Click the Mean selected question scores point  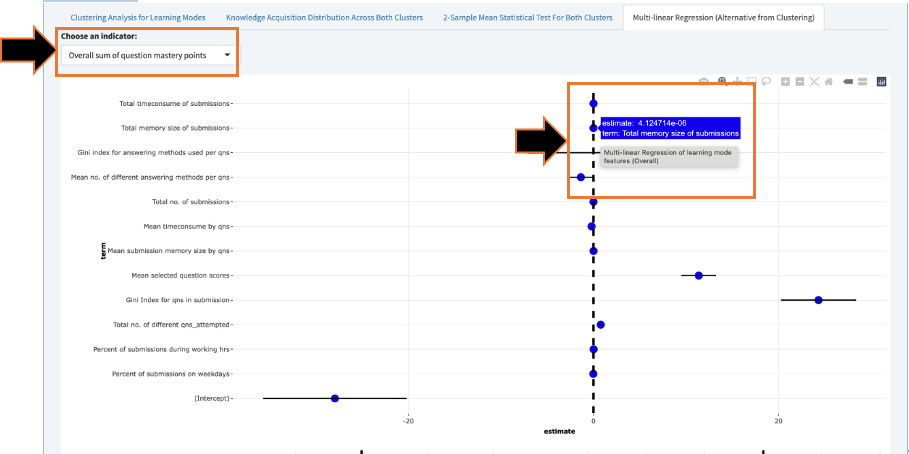pos(699,275)
